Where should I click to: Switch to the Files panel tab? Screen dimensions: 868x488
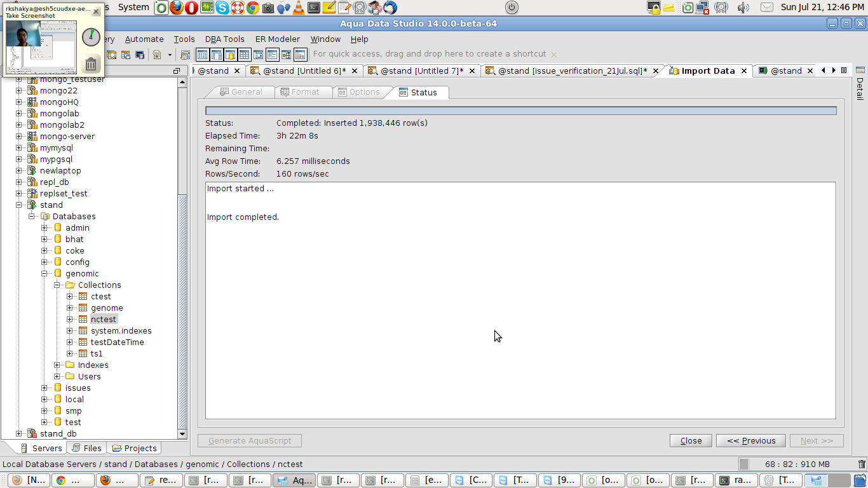[x=86, y=448]
